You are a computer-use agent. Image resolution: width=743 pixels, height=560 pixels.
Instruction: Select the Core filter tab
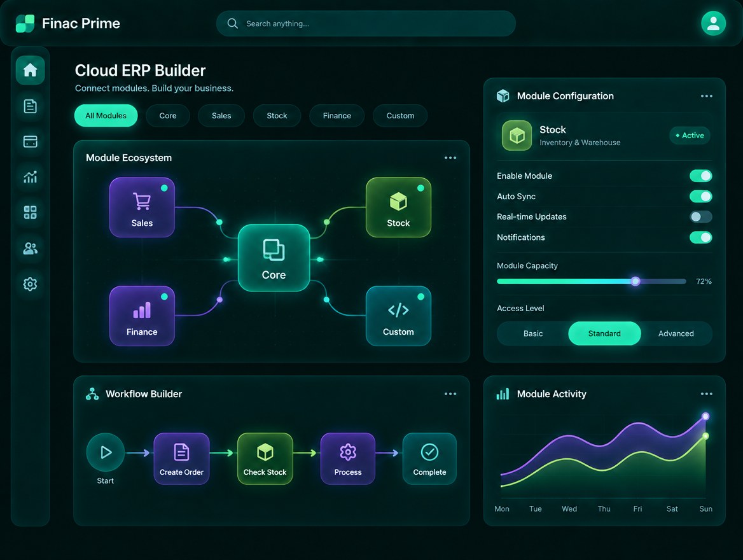(x=168, y=116)
